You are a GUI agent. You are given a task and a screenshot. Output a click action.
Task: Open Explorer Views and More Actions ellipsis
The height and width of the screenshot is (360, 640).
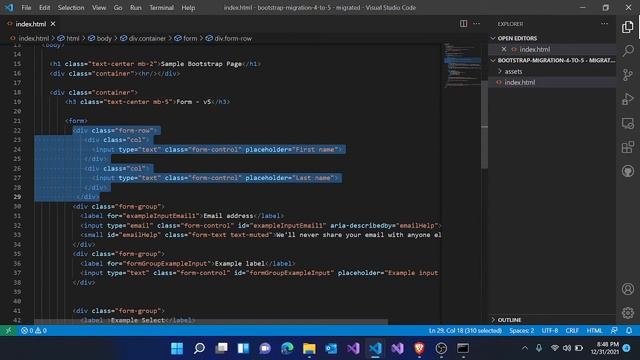click(604, 24)
